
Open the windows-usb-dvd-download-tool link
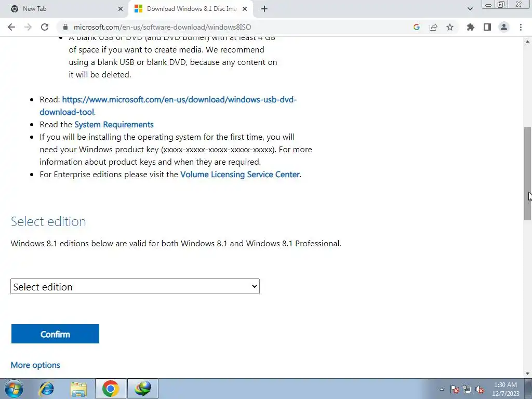pyautogui.click(x=168, y=105)
